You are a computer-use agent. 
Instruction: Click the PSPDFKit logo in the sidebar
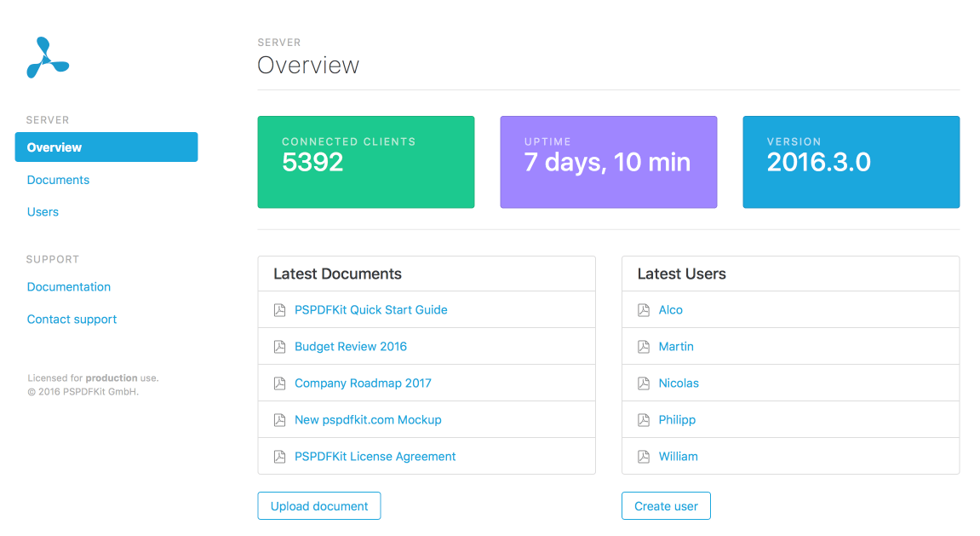[48, 58]
